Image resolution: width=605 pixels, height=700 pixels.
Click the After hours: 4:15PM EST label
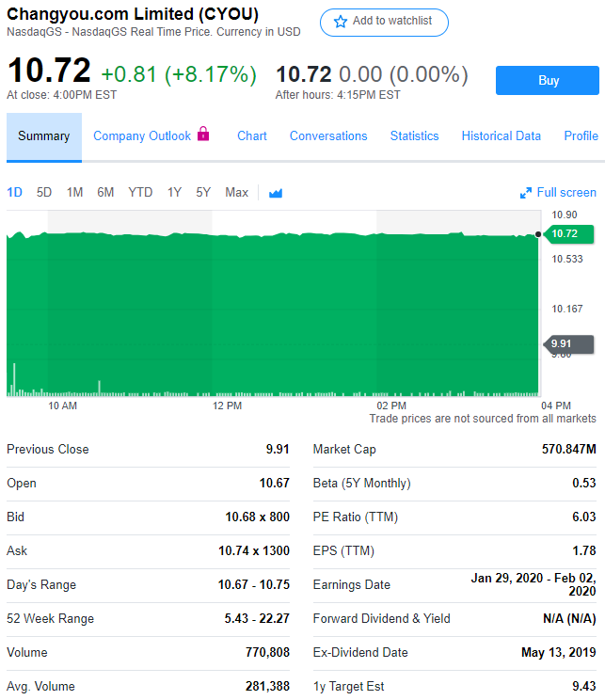tap(338, 95)
